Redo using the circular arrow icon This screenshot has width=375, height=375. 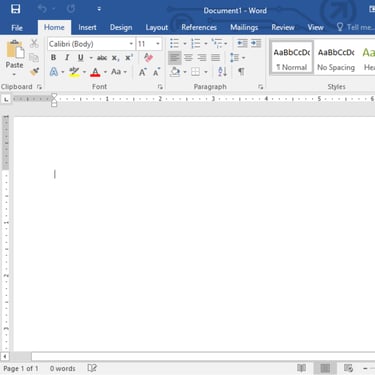pyautogui.click(x=71, y=9)
